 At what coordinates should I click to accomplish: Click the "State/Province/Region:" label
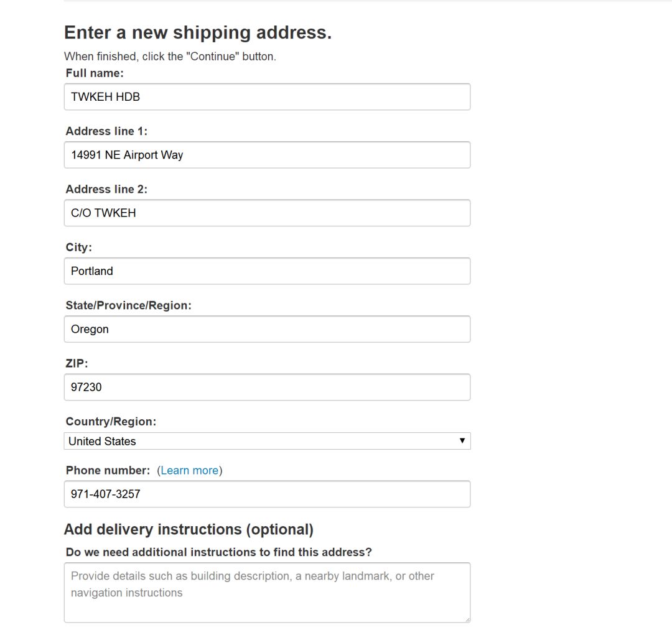128,305
